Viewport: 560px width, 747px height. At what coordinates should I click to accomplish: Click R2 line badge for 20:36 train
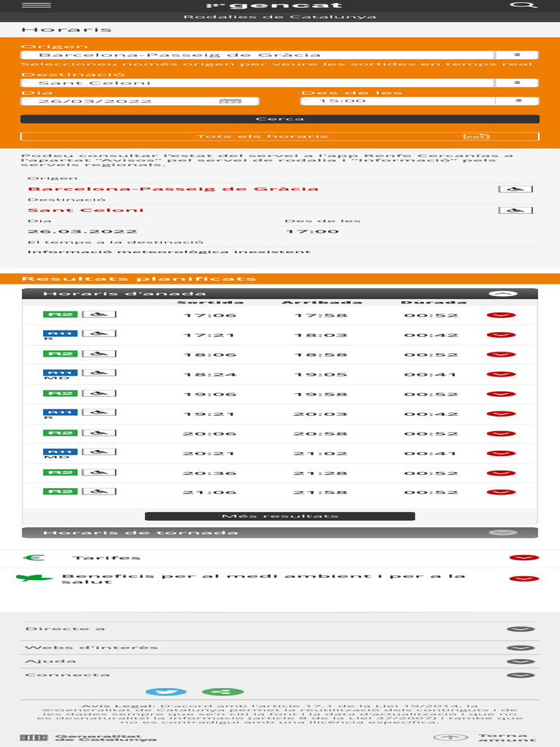(x=60, y=473)
